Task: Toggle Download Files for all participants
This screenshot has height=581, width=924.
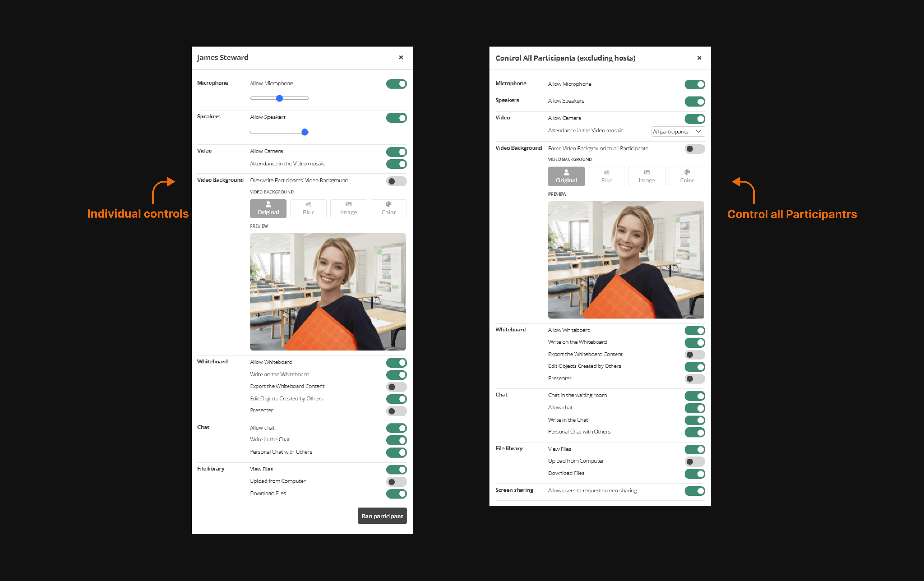Action: point(694,474)
